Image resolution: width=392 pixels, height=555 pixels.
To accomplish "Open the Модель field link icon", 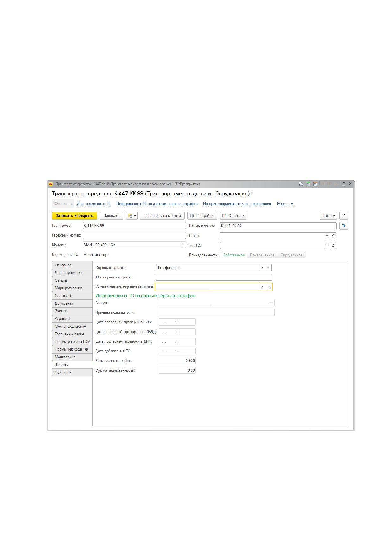I will 183,245.
